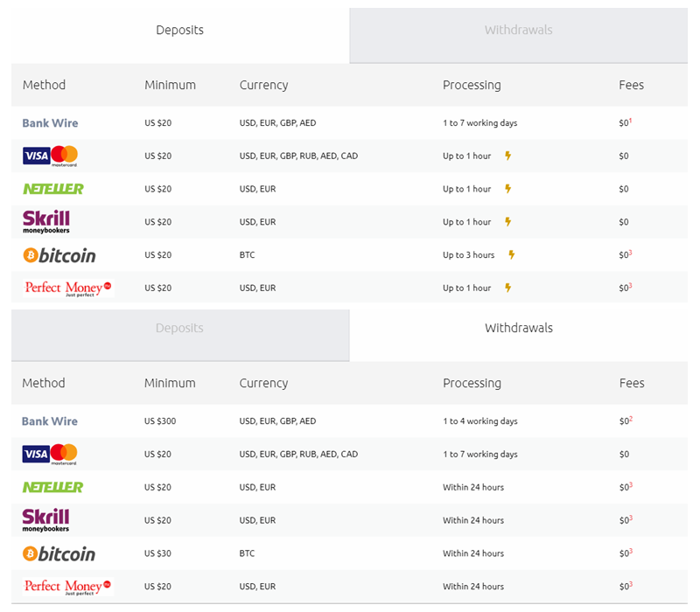This screenshot has height=612, width=700.
Task: Click footnote 3 on the Bitcoin withdrawal fee
Action: click(630, 550)
